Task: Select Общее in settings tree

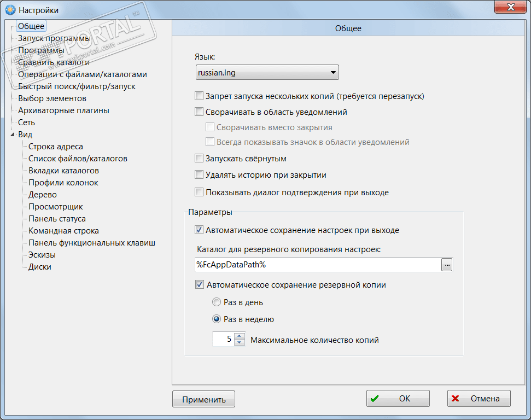Action: (31, 26)
